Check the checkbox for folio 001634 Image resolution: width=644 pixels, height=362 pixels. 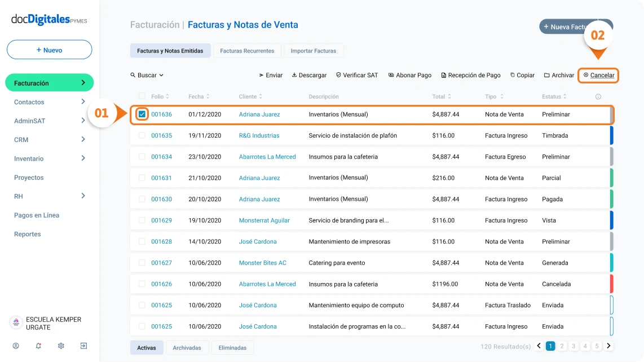[142, 157]
